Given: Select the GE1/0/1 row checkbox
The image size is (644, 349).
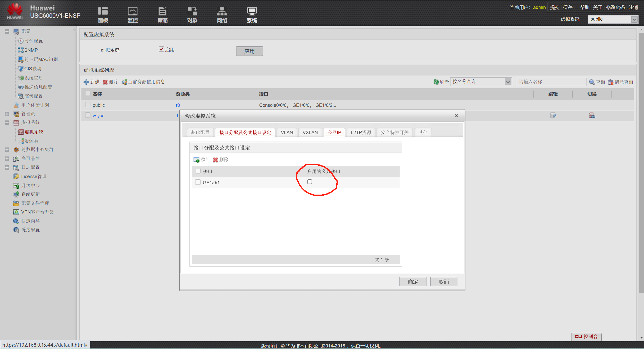Looking at the screenshot, I should [198, 182].
